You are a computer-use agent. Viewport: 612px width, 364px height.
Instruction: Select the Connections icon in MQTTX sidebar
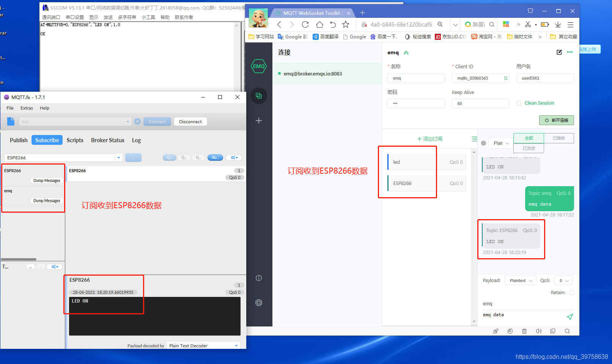(259, 96)
